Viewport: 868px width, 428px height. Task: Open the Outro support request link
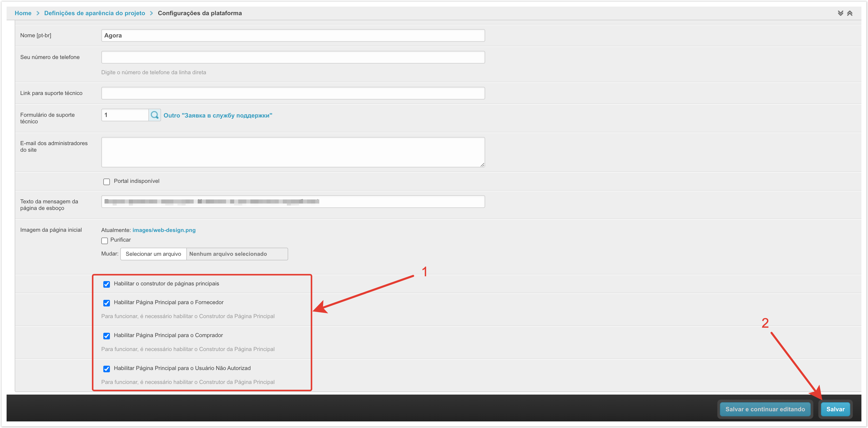218,115
